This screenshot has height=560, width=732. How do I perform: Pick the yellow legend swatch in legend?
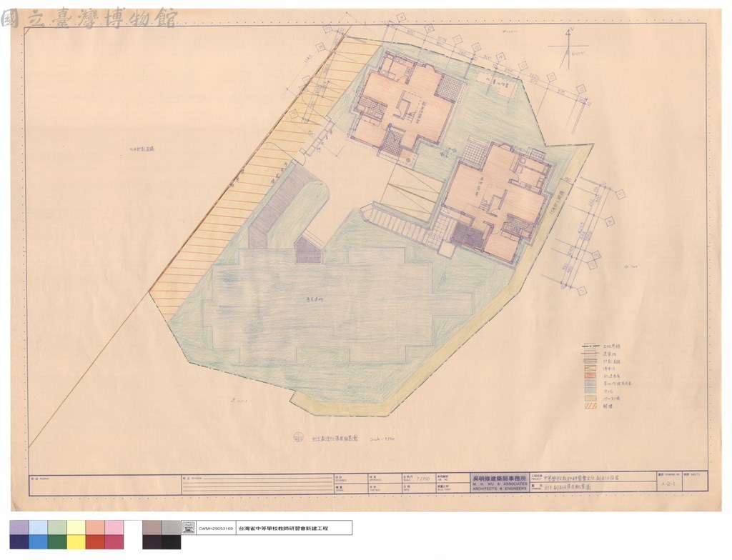tap(590, 398)
